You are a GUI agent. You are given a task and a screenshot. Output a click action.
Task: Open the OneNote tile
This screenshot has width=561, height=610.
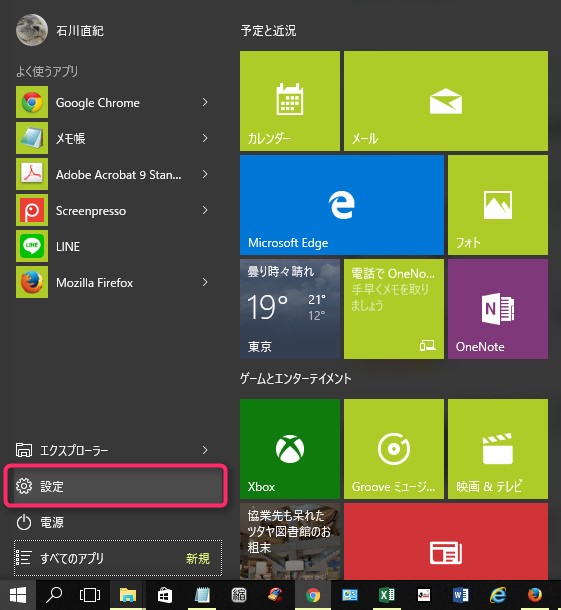coord(498,309)
